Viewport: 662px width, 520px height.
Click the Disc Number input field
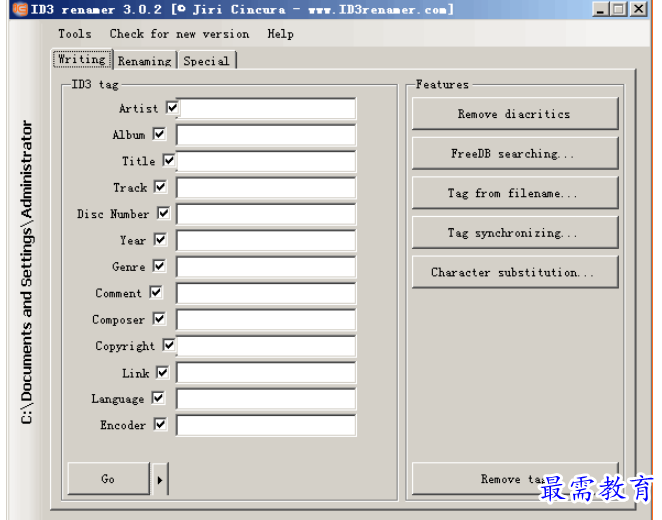(x=266, y=214)
